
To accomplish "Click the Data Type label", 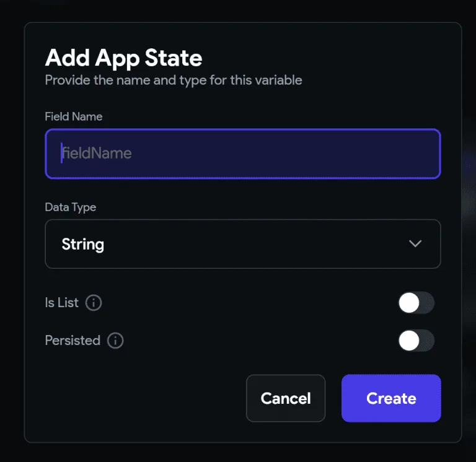I will point(71,207).
